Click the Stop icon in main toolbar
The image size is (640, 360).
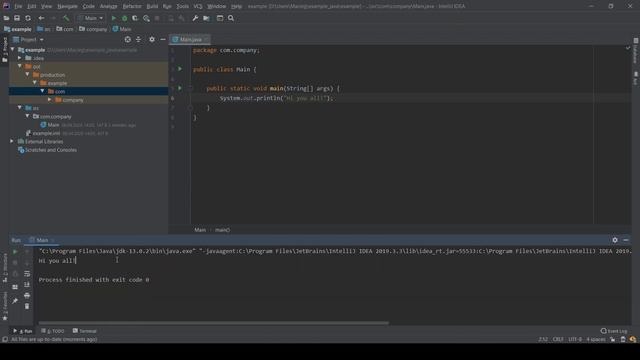pyautogui.click(x=157, y=18)
